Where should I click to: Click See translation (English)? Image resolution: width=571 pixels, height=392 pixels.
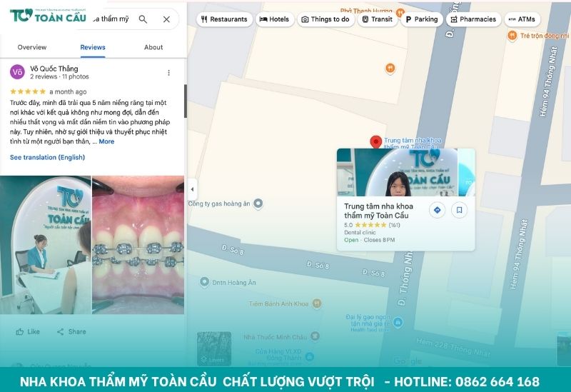(47, 157)
